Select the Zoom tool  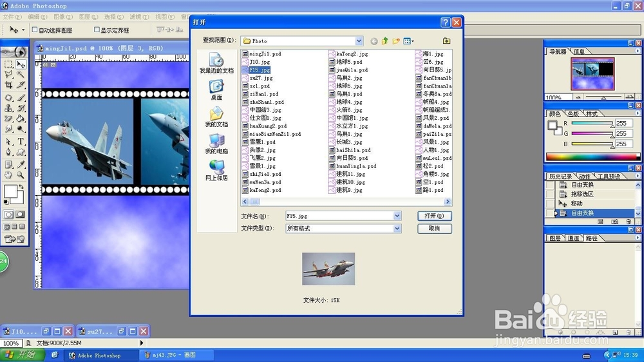point(21,175)
